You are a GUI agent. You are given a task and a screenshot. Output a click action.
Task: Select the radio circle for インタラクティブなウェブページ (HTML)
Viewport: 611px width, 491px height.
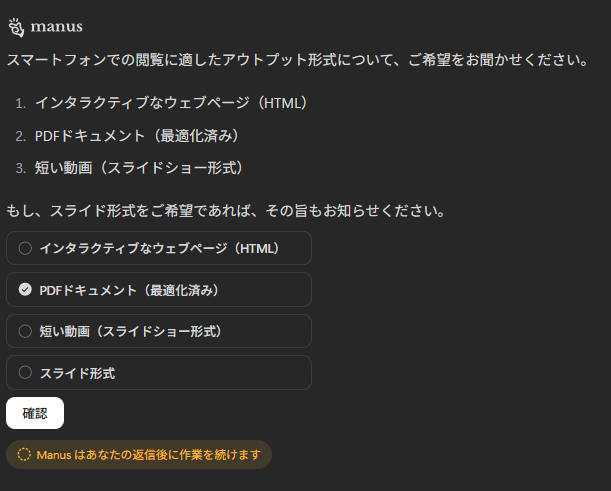[x=25, y=248]
